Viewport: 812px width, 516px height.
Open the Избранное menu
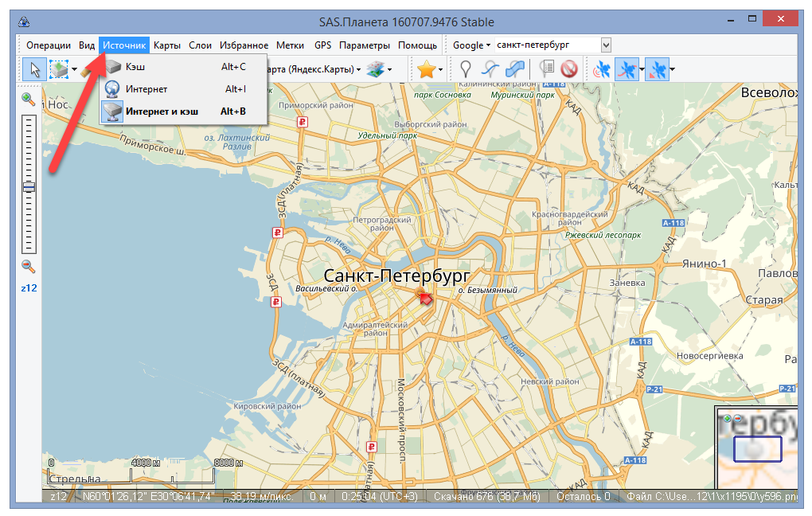244,45
